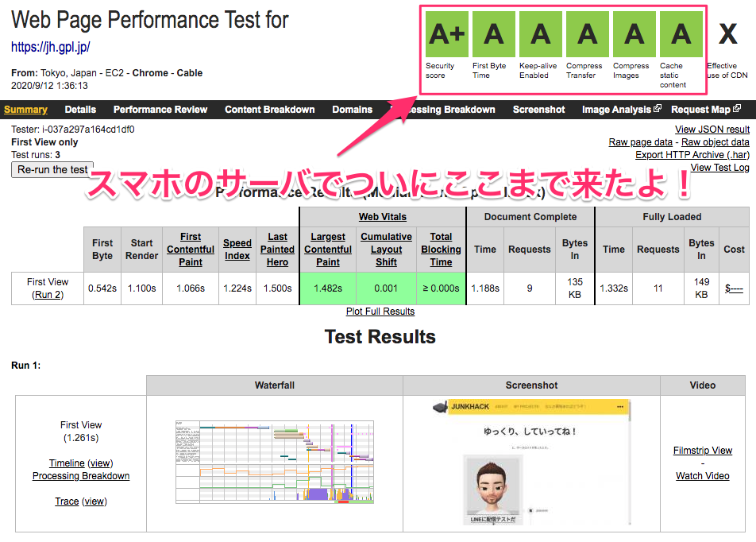Open the Filmstrip View link
This screenshot has width=756, height=542.
[702, 451]
